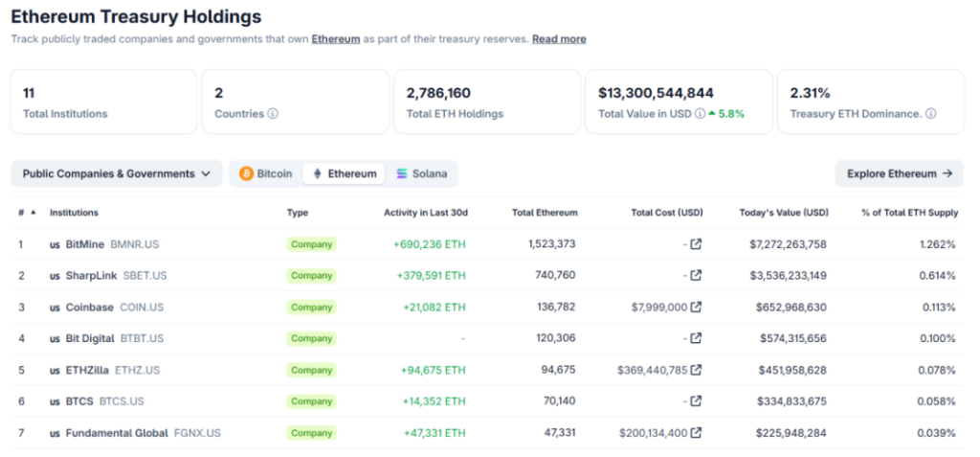Click the 2.31% dominance figure

click(x=810, y=93)
